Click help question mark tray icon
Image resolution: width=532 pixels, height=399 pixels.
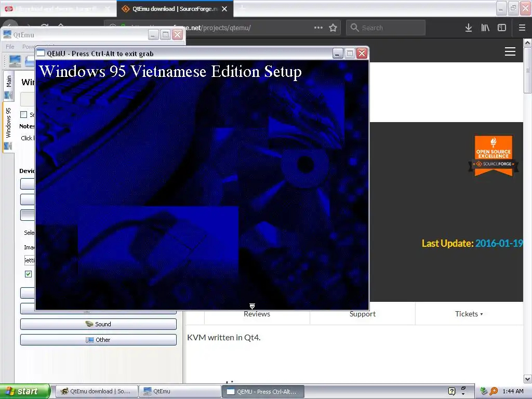click(x=451, y=391)
